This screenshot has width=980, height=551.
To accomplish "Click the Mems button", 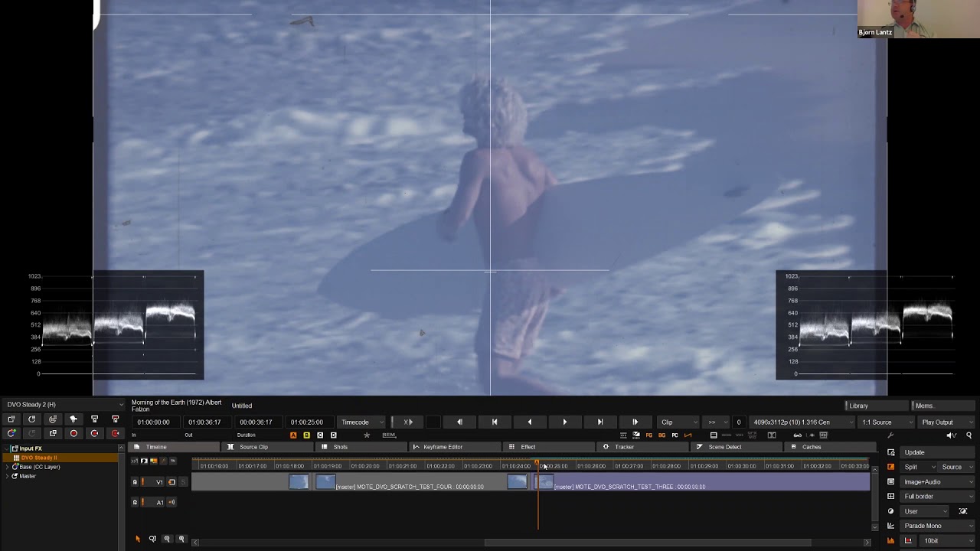I will 942,406.
